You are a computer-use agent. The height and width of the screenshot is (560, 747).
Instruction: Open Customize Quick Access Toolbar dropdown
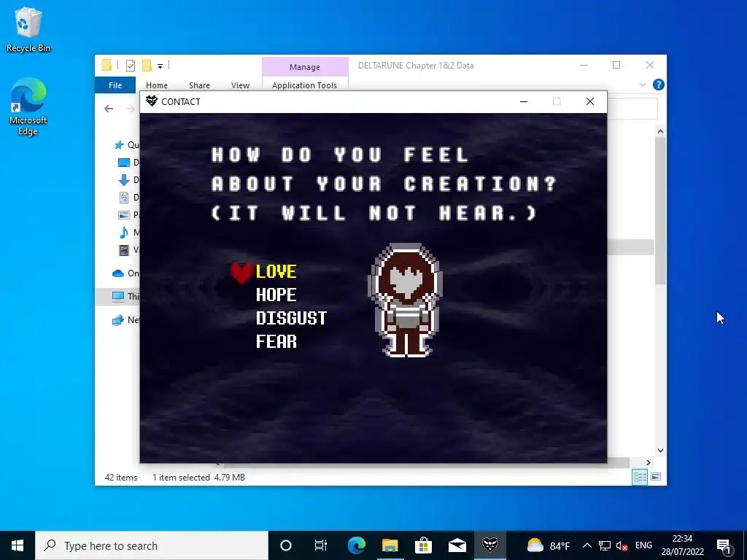[x=160, y=66]
